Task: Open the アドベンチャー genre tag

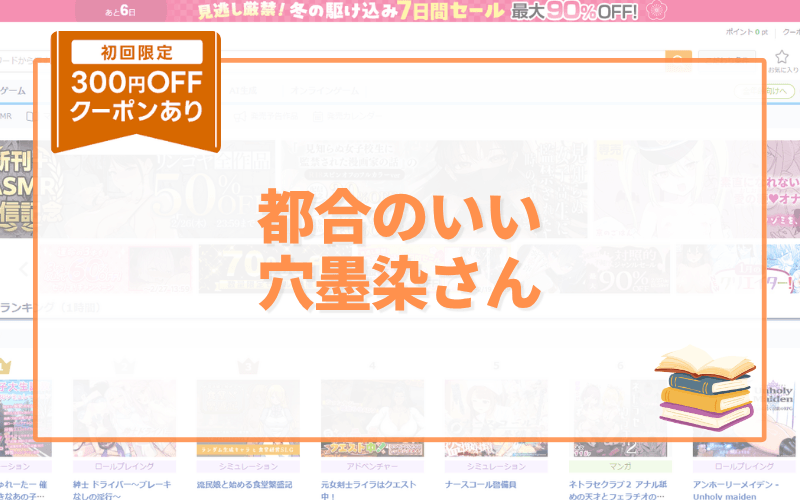Action: tap(372, 466)
